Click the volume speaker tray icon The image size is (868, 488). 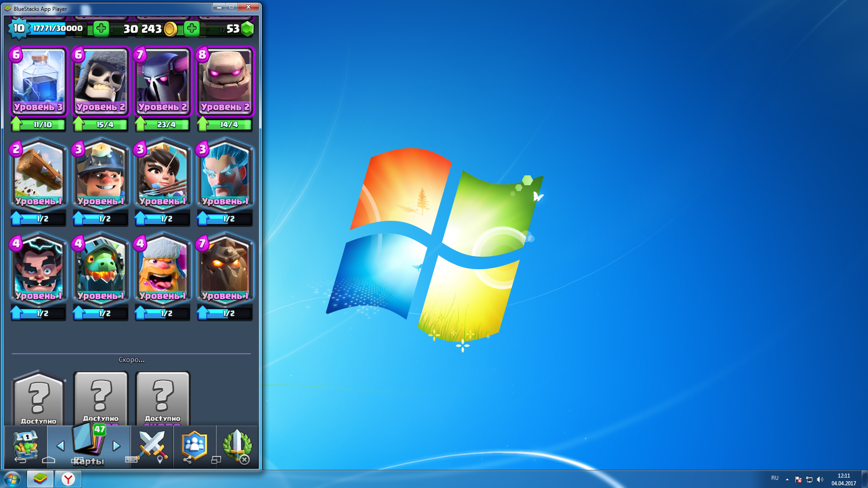click(x=820, y=479)
